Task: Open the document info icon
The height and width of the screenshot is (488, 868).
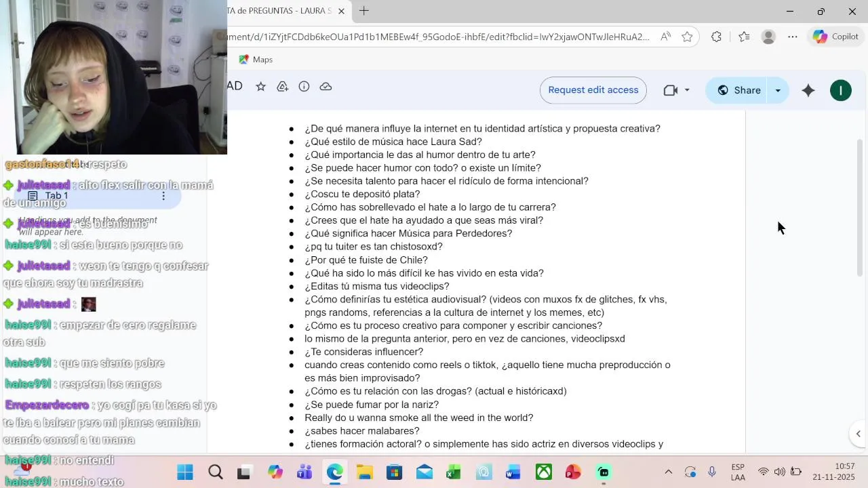Action: [304, 87]
